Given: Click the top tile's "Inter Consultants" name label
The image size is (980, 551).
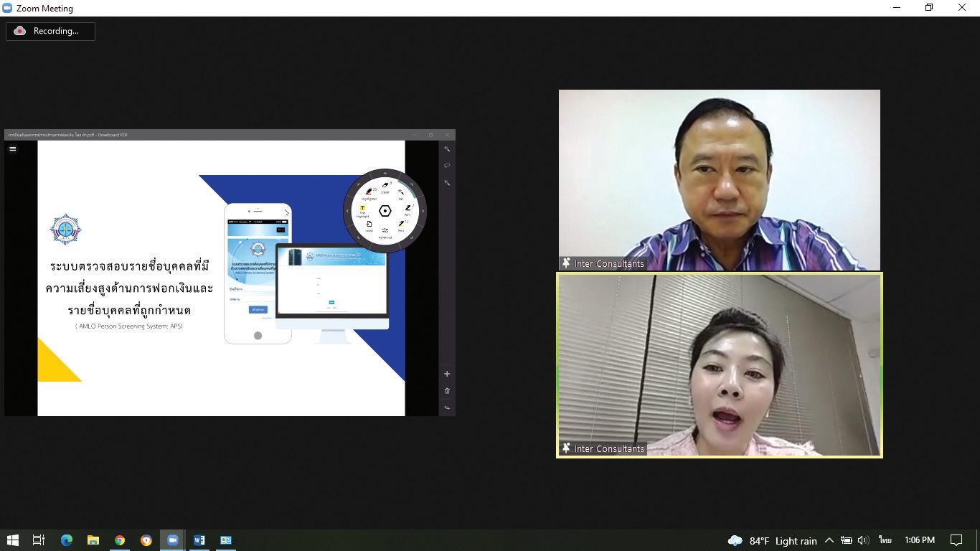Looking at the screenshot, I should tap(609, 263).
